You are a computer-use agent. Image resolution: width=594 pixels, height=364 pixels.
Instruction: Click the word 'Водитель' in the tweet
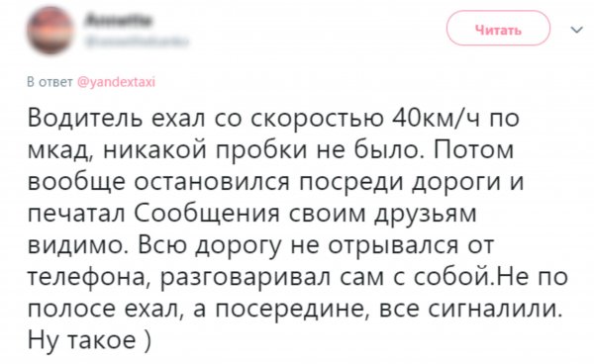coord(86,119)
